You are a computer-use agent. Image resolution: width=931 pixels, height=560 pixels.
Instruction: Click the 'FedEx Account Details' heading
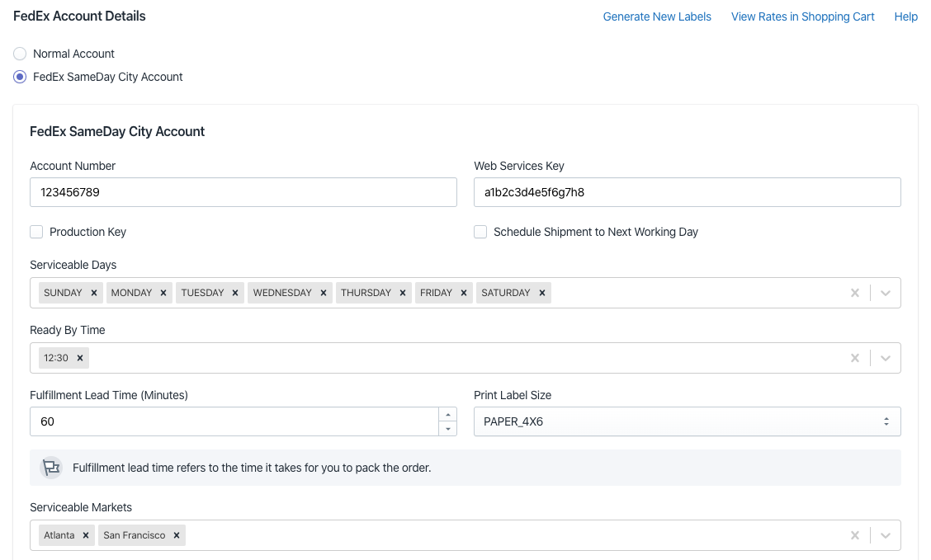[79, 16]
